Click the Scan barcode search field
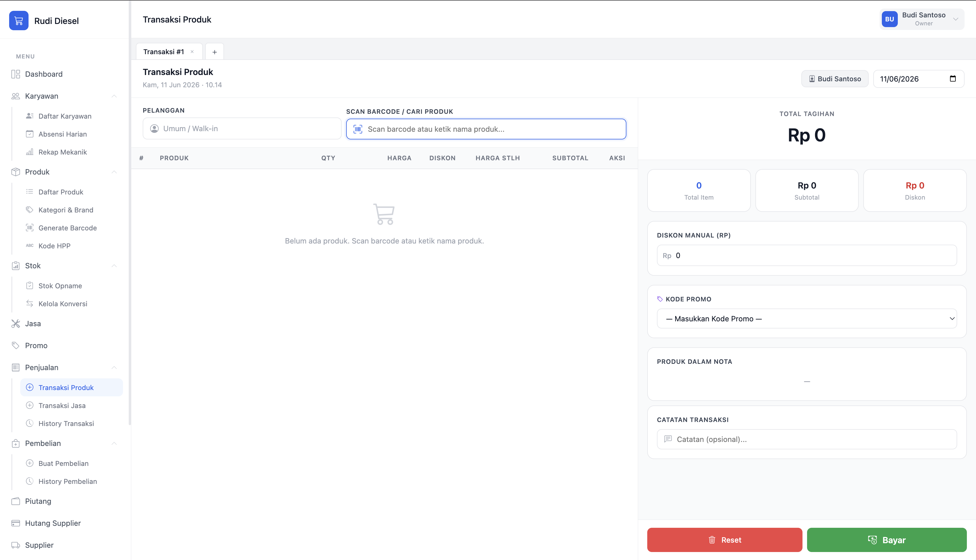Image resolution: width=976 pixels, height=560 pixels. coord(486,129)
